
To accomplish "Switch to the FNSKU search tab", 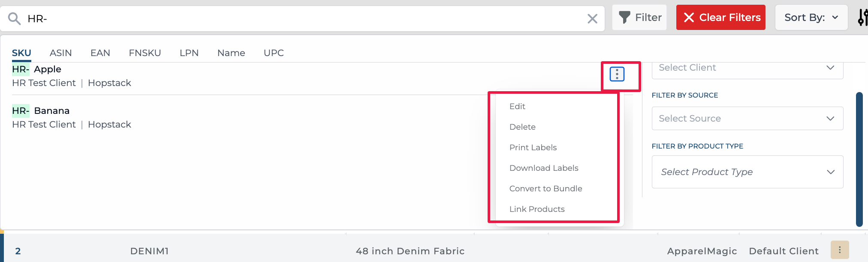I will coord(145,53).
